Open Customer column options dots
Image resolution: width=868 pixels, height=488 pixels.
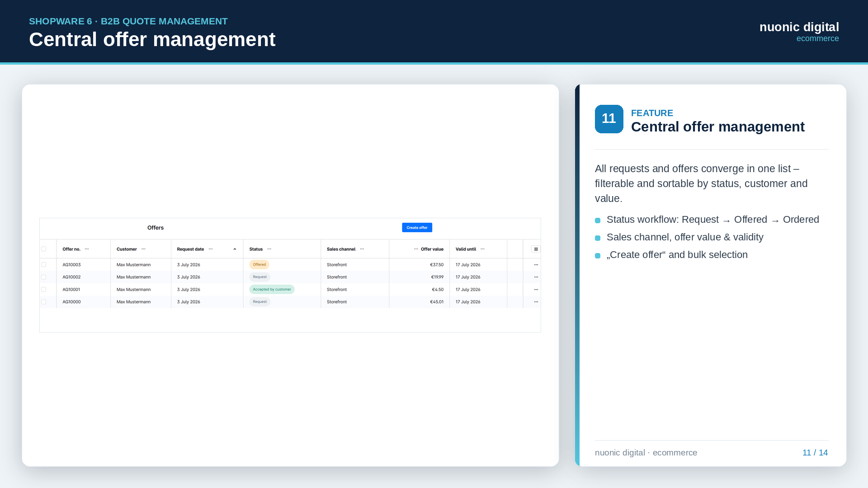tap(143, 249)
